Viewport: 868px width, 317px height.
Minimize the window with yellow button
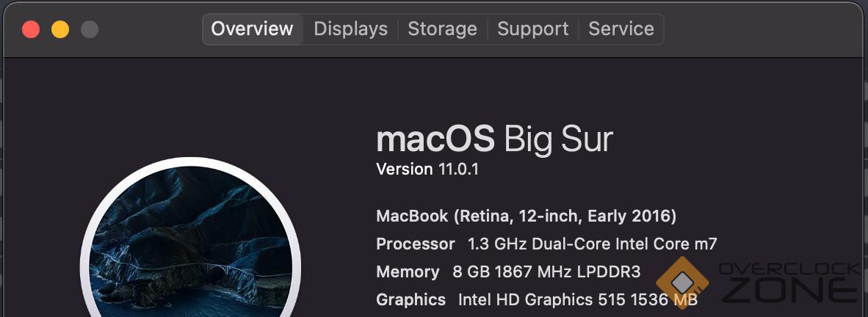point(60,29)
